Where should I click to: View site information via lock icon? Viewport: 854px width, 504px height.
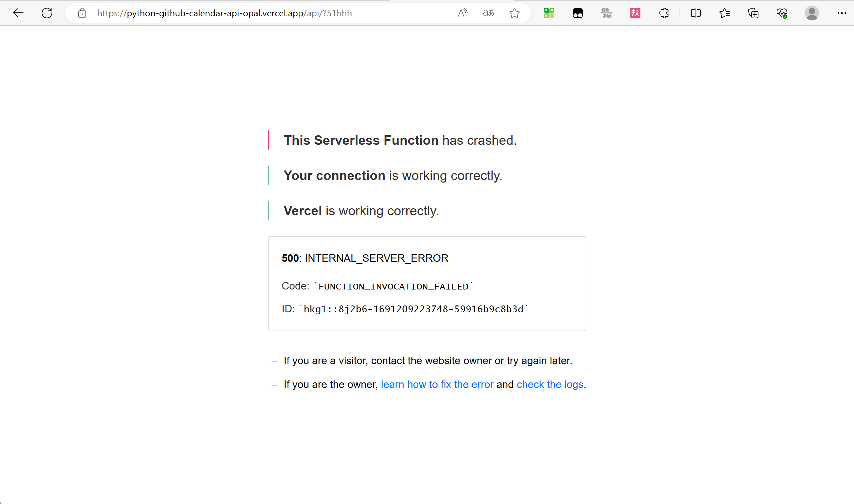[82, 13]
